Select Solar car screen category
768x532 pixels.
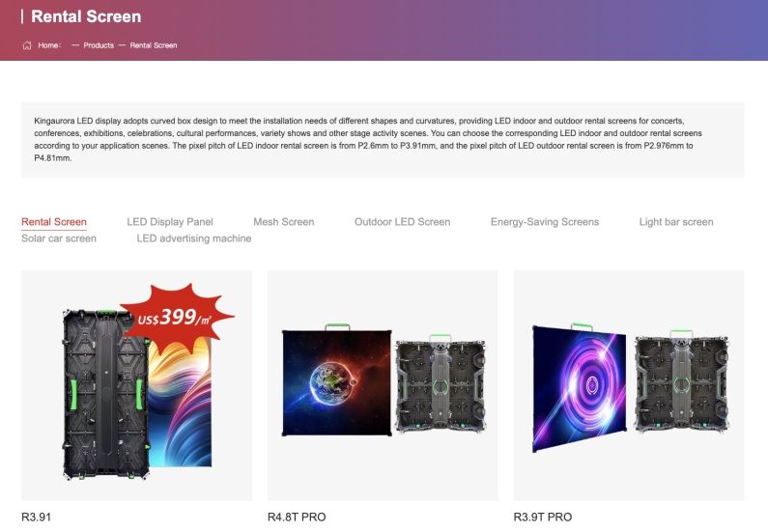pos(59,238)
